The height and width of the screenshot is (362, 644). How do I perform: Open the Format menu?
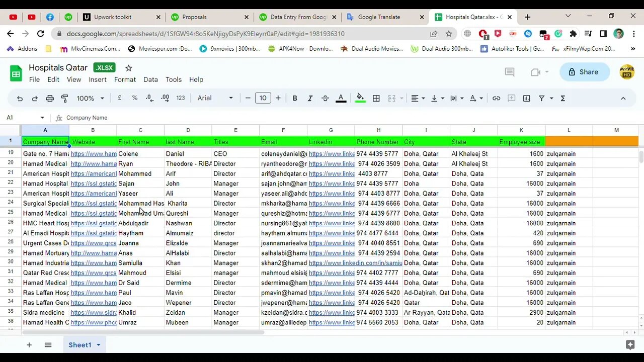click(x=125, y=79)
